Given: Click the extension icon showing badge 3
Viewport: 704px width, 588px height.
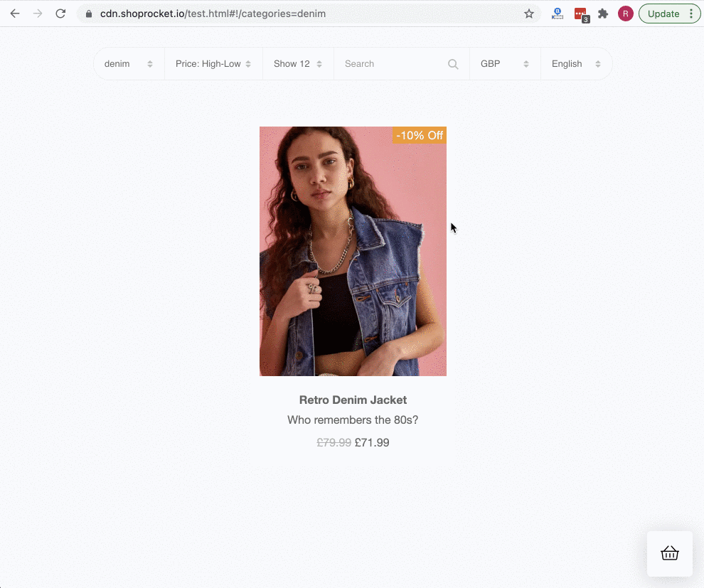Looking at the screenshot, I should (580, 14).
